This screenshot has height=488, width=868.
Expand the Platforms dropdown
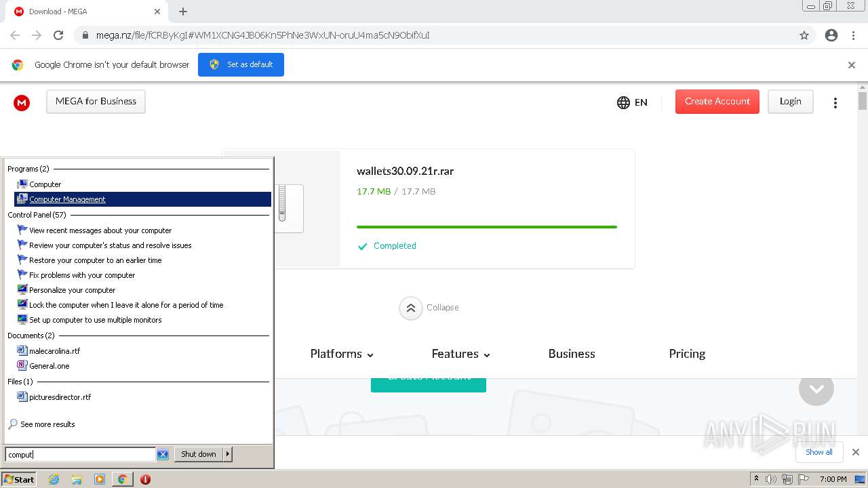point(342,354)
